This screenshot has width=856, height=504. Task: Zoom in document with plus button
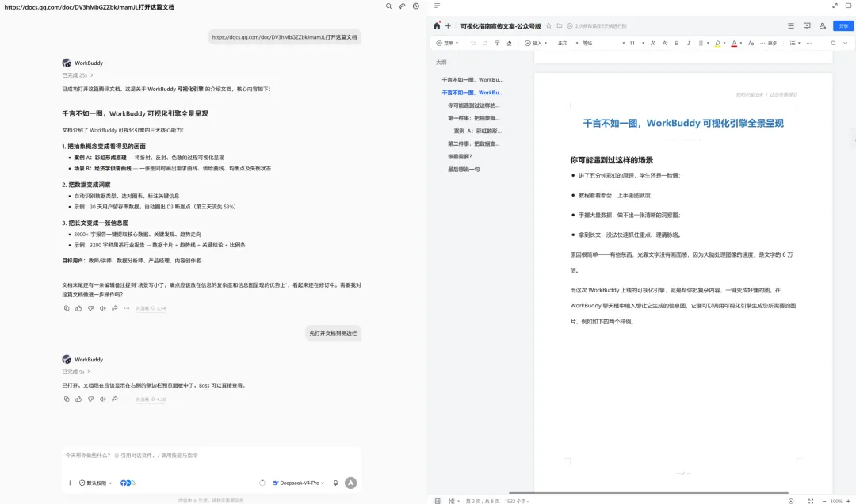point(848,501)
